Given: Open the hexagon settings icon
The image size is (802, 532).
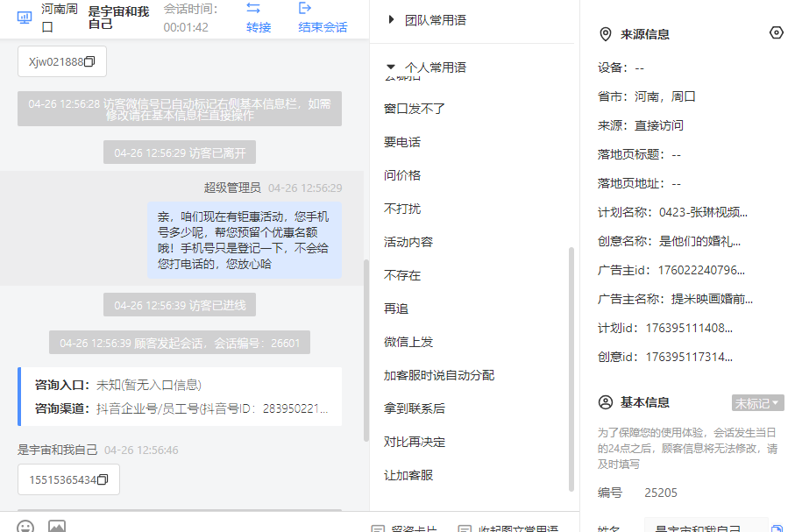Looking at the screenshot, I should [776, 32].
